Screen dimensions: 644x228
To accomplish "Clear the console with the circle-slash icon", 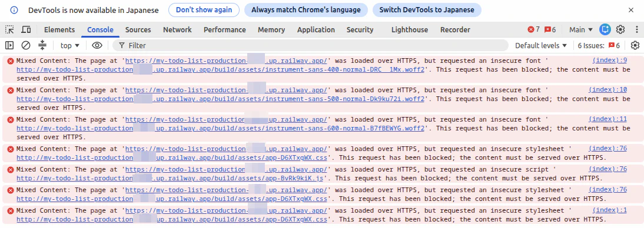I will [26, 45].
